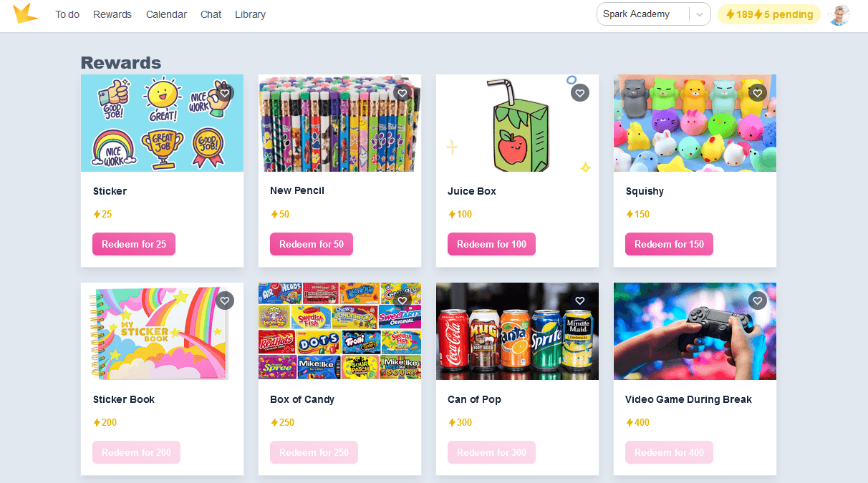Click the Squishy toys thumbnail image
The image size is (868, 483).
695,123
